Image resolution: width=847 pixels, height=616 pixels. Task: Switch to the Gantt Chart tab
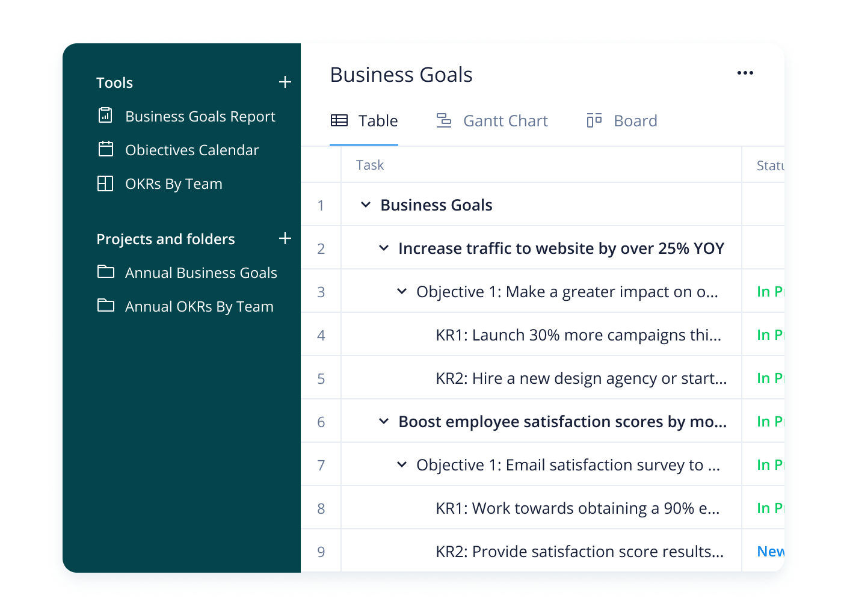click(x=492, y=121)
